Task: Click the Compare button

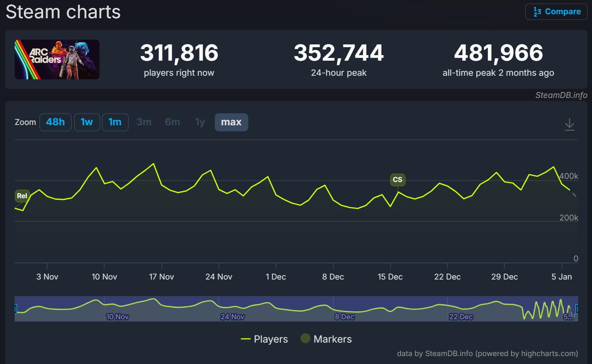Action: [556, 11]
